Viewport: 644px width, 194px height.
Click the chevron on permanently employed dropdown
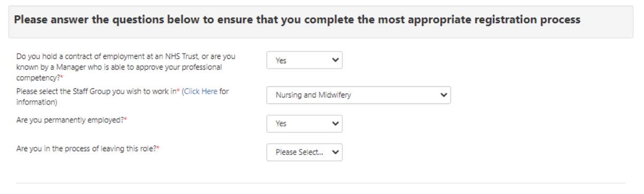(x=335, y=123)
